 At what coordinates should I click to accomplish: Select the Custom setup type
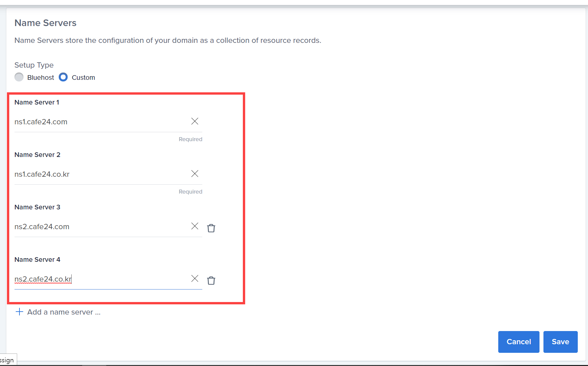(x=63, y=77)
